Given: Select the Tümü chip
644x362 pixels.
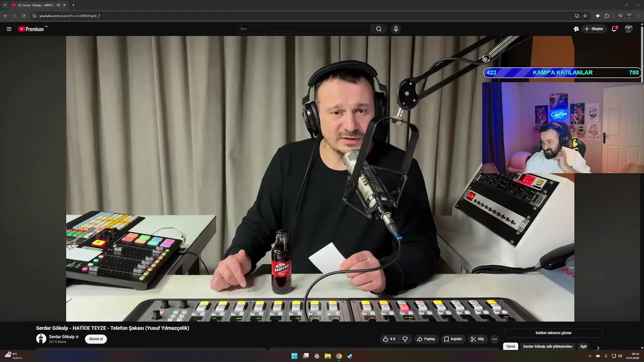Looking at the screenshot, I should (511, 346).
